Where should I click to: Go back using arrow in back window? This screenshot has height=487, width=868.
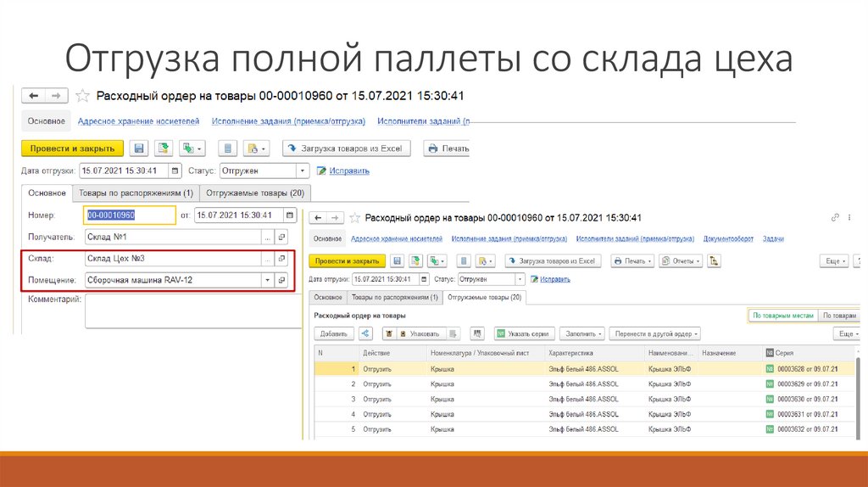coord(33,96)
